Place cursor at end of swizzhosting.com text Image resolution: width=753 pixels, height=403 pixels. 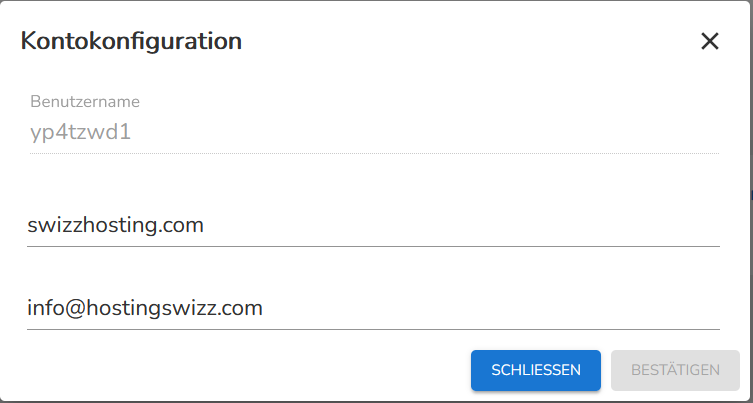(204, 225)
